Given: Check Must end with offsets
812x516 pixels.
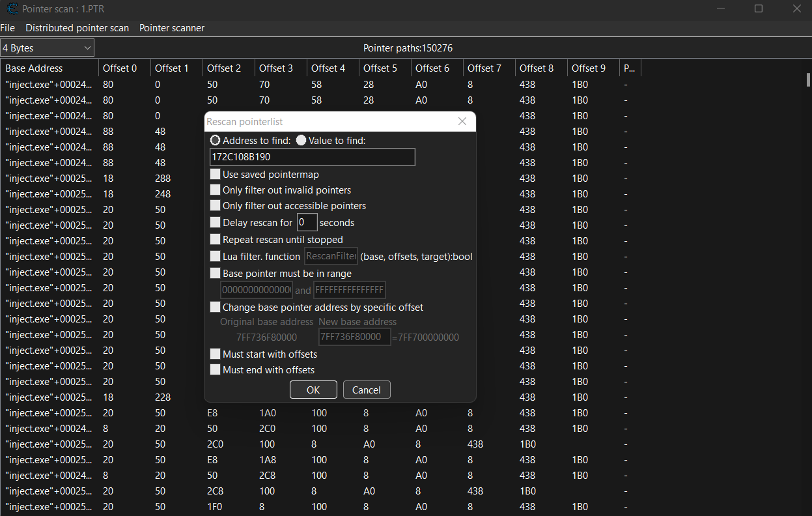Looking at the screenshot, I should pyautogui.click(x=216, y=370).
